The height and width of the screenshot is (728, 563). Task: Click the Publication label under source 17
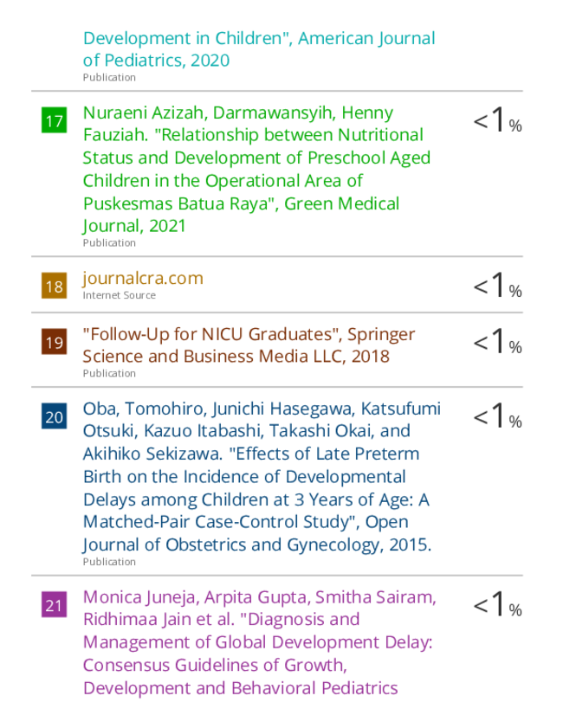(x=109, y=243)
